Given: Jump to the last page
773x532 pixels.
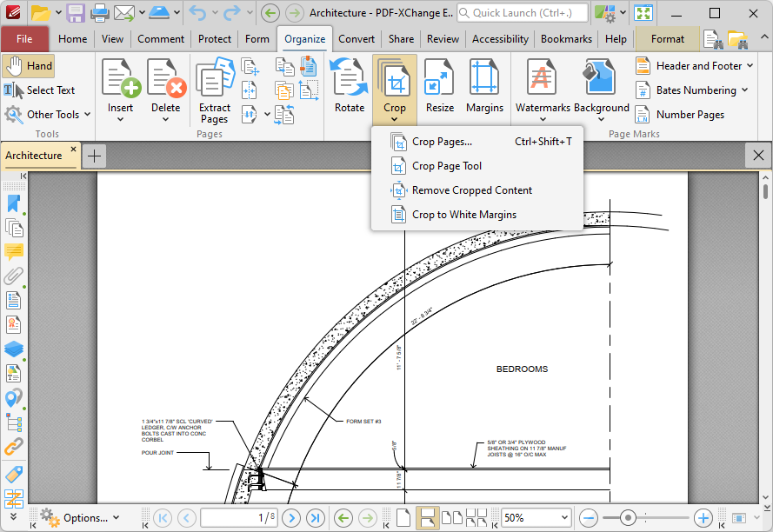Looking at the screenshot, I should (x=315, y=518).
